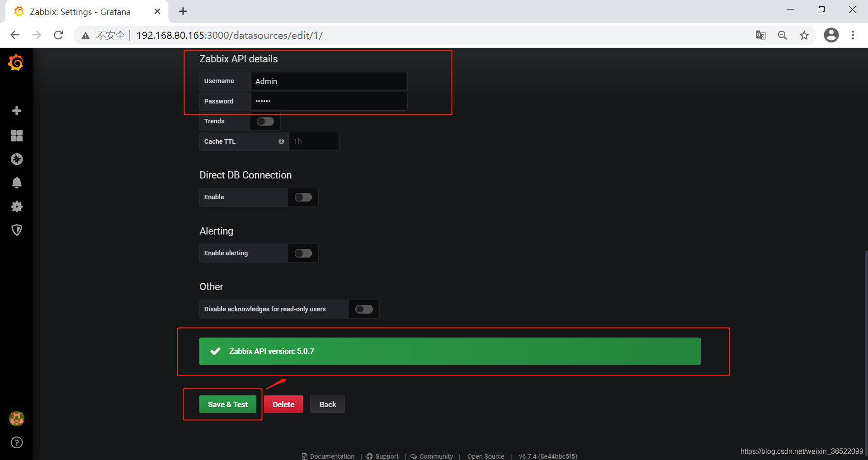Toggle the Trends switch
This screenshot has width=868, height=460.
coord(265,121)
